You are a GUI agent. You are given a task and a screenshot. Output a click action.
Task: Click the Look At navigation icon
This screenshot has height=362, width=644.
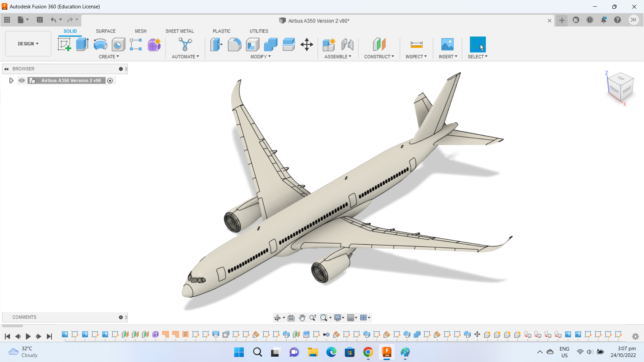(x=291, y=318)
